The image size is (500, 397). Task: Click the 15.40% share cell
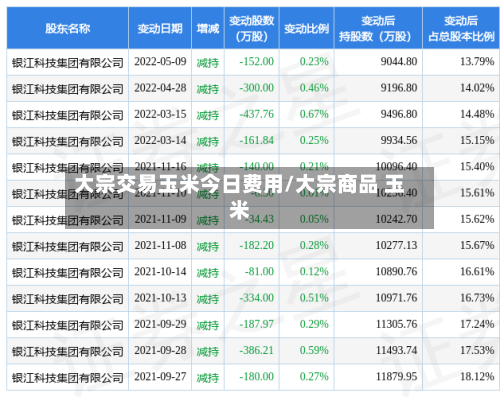[477, 167]
